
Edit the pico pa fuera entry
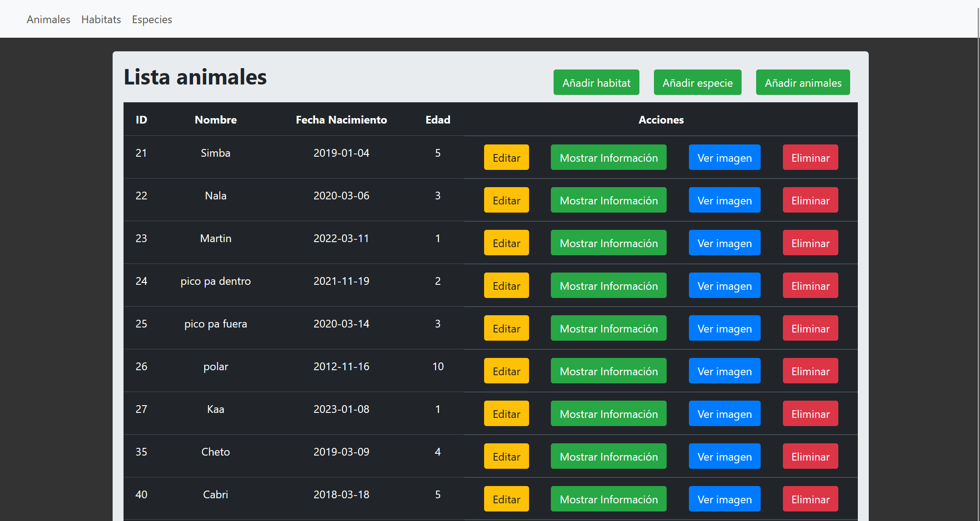(506, 328)
